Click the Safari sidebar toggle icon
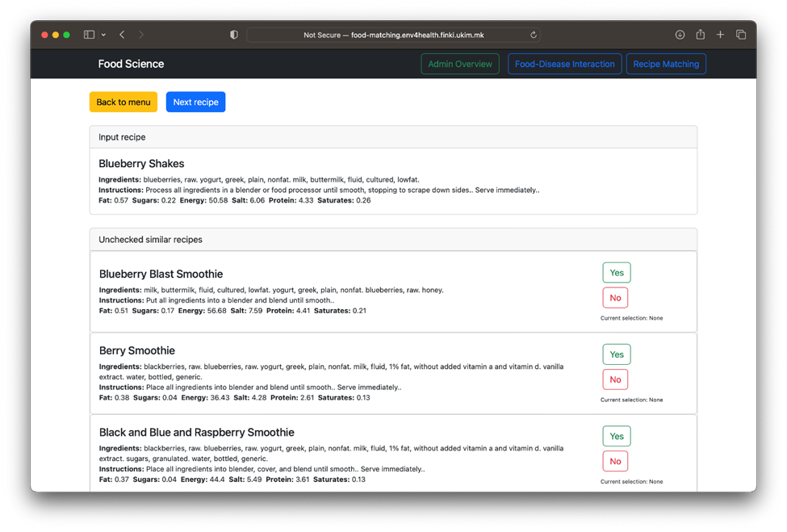 click(x=89, y=35)
